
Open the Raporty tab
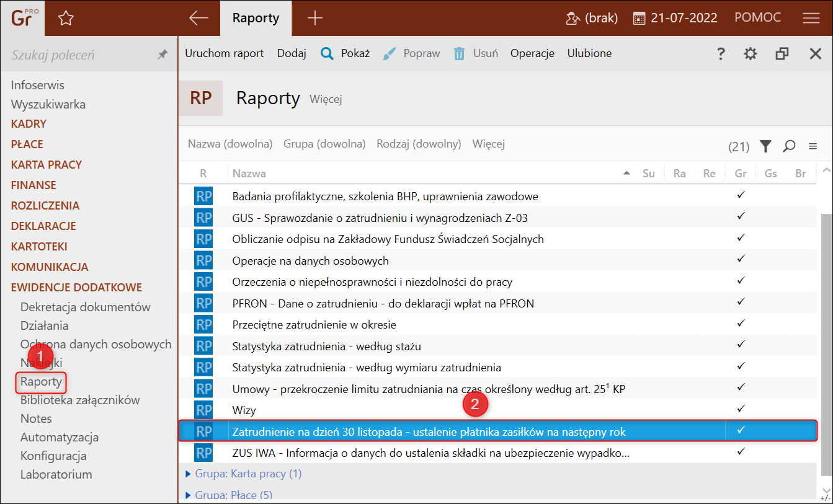(256, 18)
